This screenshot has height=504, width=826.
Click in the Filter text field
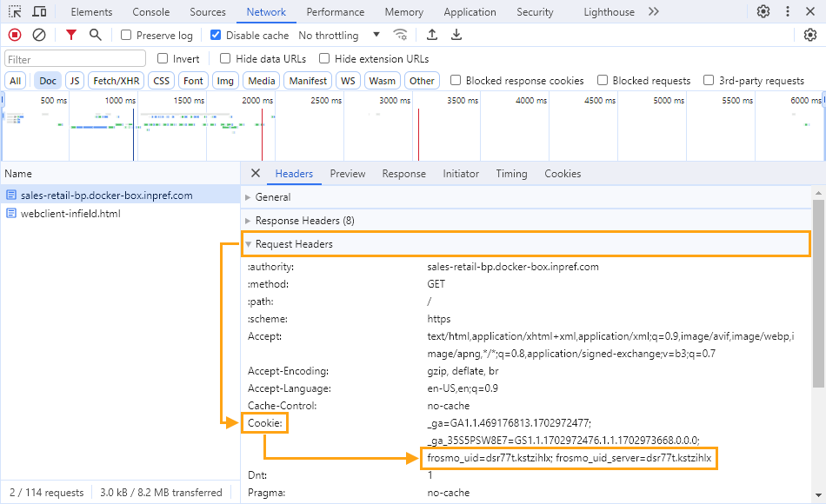tap(76, 59)
